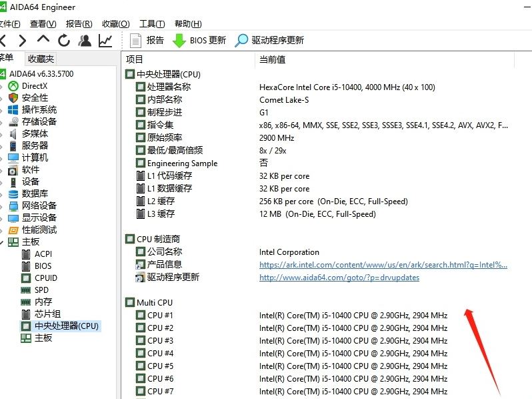Image resolution: width=532 pixels, height=399 pixels.
Task: Click the 报告 toolbar label
Action: 155,41
